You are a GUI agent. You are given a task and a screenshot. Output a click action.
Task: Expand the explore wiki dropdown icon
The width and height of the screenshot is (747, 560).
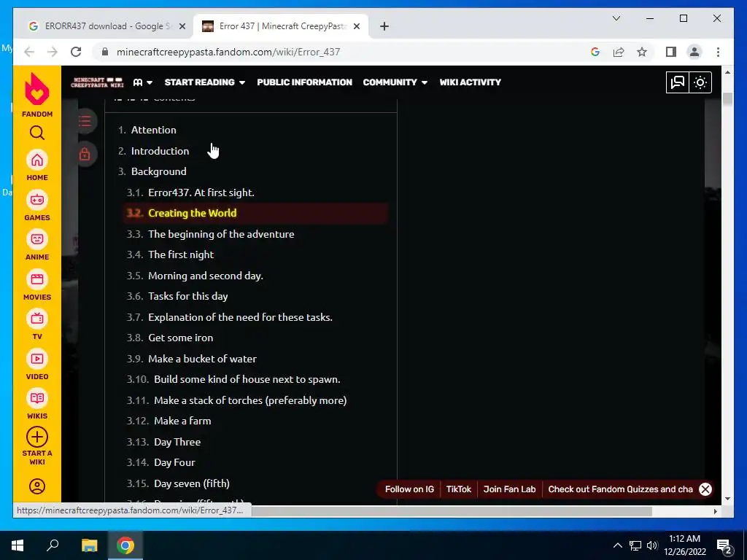point(142,82)
